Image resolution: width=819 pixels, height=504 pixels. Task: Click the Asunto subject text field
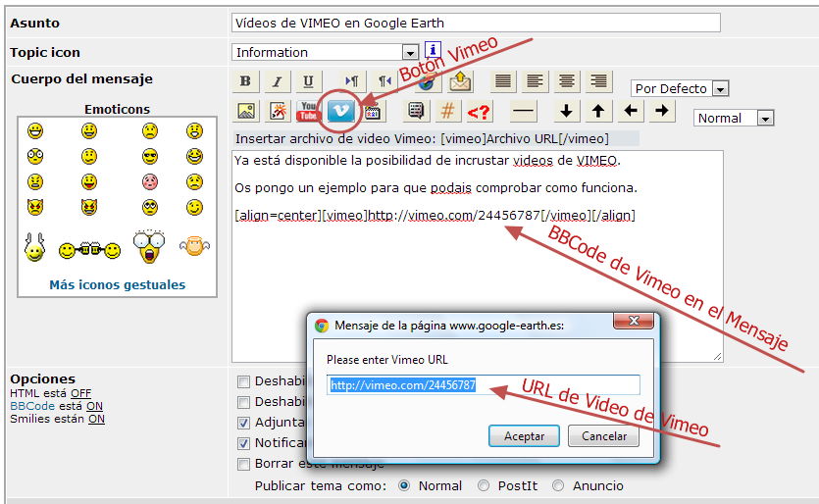476,23
